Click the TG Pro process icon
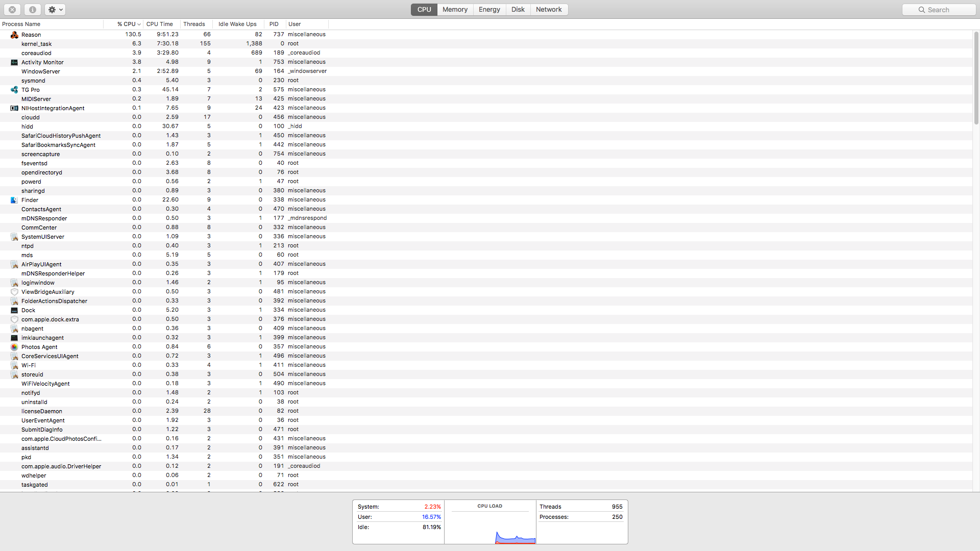980x551 pixels. (x=14, y=90)
